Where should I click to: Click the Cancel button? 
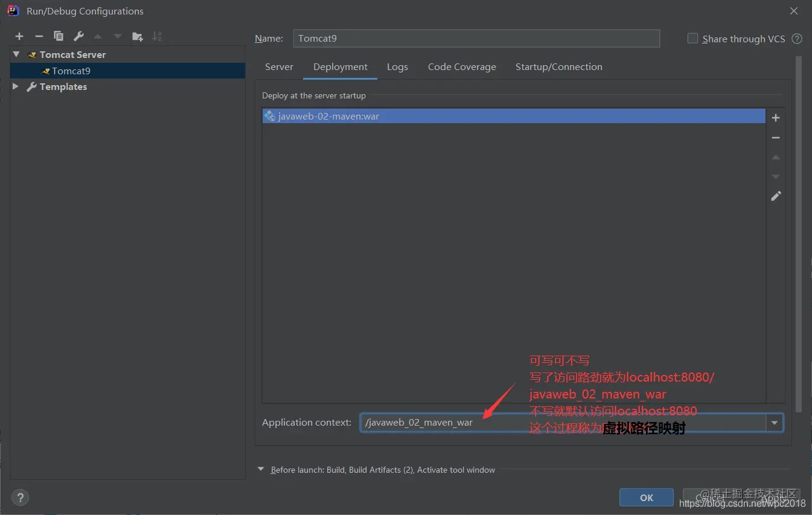tap(710, 497)
